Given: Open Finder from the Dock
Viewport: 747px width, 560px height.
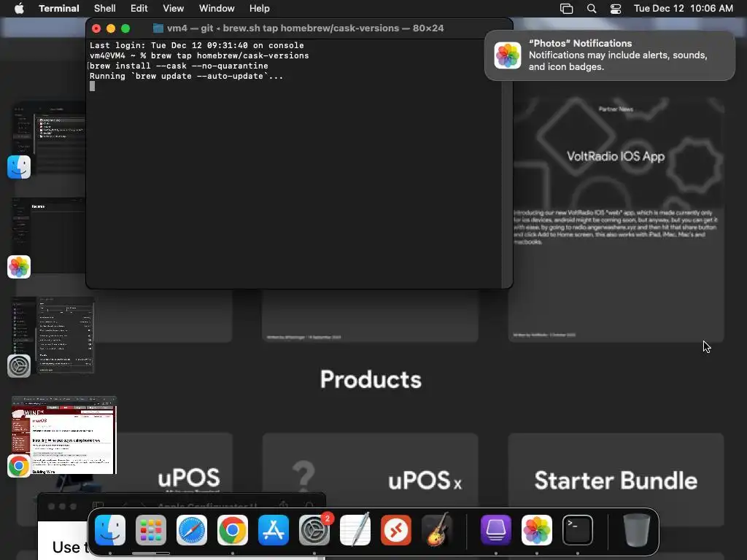Looking at the screenshot, I should coord(110,530).
